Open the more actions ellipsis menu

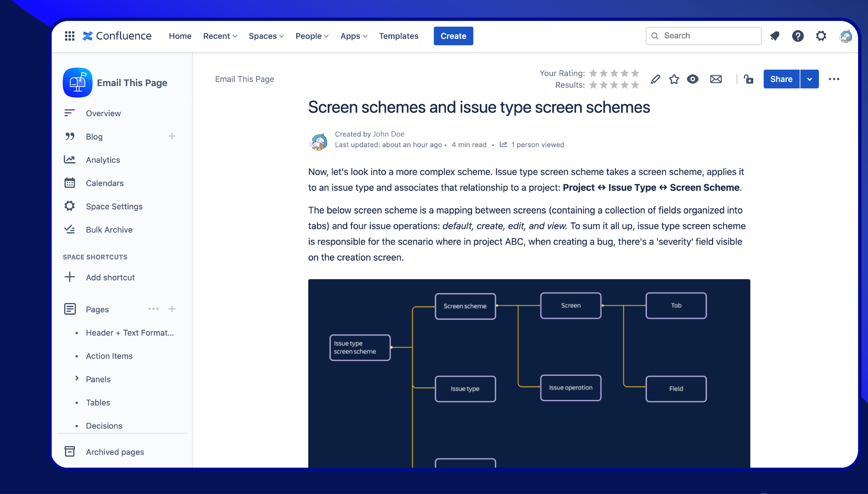pos(834,79)
